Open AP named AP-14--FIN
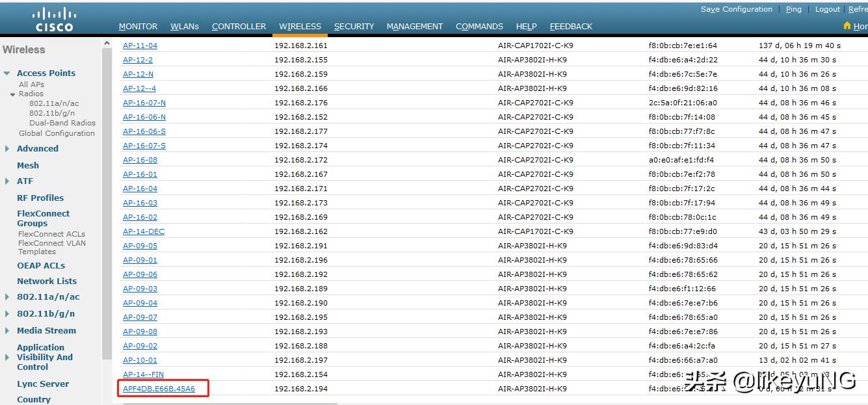Image resolution: width=868 pixels, height=405 pixels. point(143,374)
